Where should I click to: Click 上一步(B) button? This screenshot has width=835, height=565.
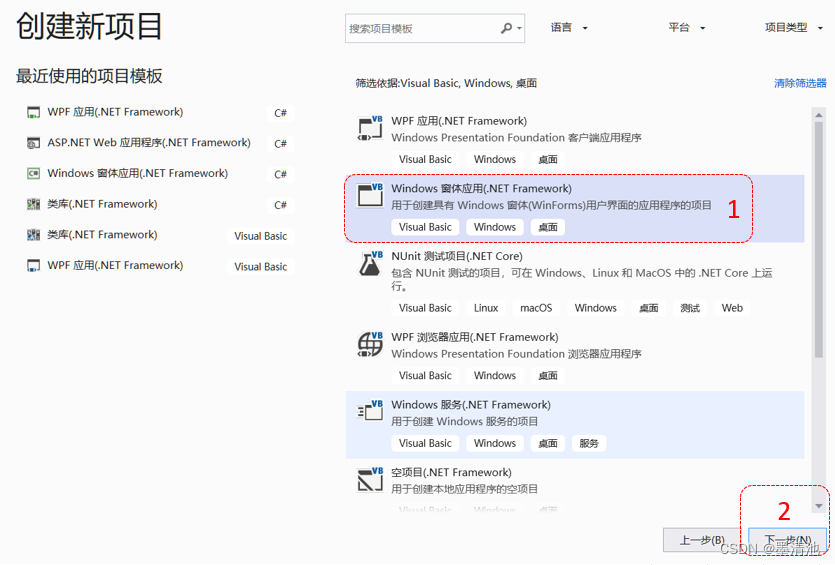pyautogui.click(x=702, y=540)
